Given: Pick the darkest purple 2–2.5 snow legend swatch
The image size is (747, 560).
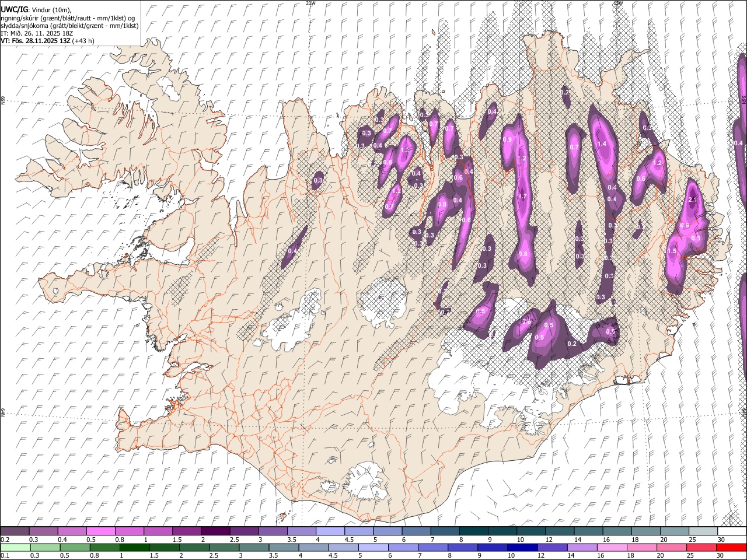Looking at the screenshot, I should pyautogui.click(x=215, y=531).
